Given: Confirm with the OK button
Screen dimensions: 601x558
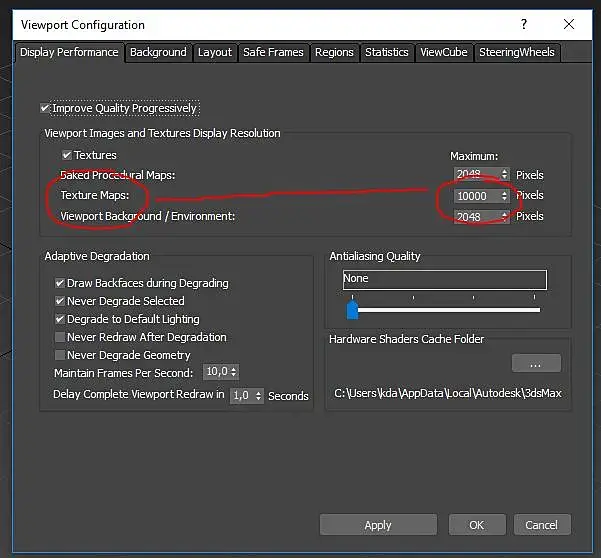Looking at the screenshot, I should 477,525.
